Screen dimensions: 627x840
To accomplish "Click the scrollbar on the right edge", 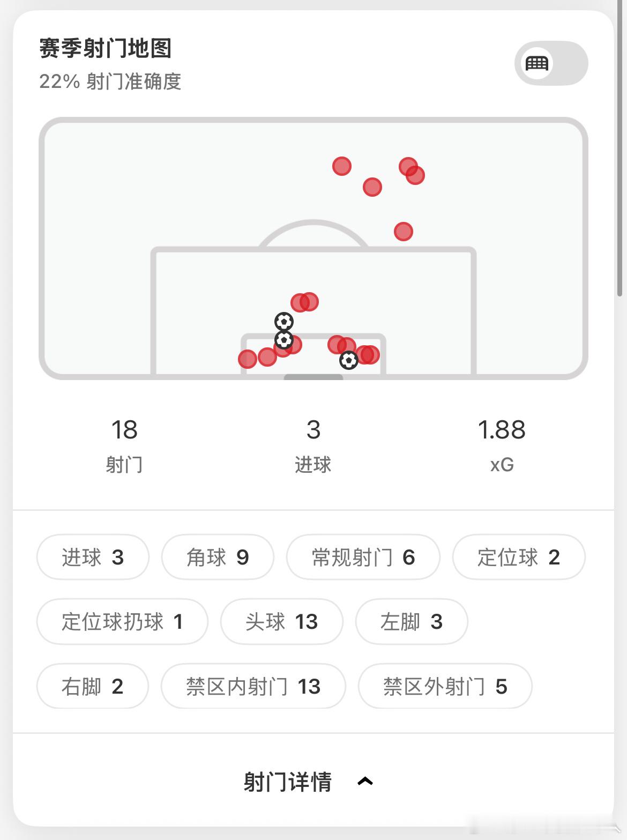I will pyautogui.click(x=620, y=152).
